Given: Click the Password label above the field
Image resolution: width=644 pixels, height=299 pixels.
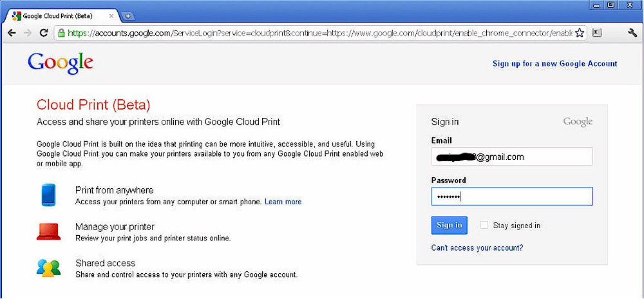Looking at the screenshot, I should [x=448, y=180].
